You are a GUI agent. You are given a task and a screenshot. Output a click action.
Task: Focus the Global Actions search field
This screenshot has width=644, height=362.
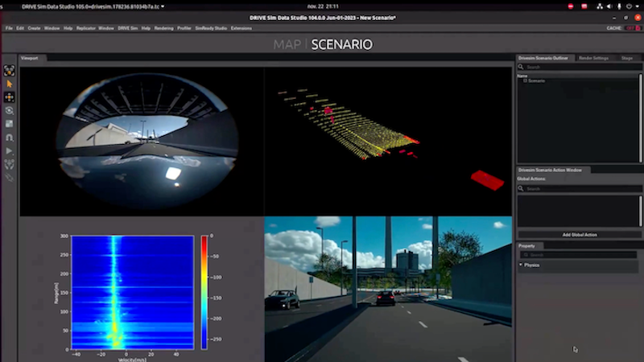(x=580, y=189)
